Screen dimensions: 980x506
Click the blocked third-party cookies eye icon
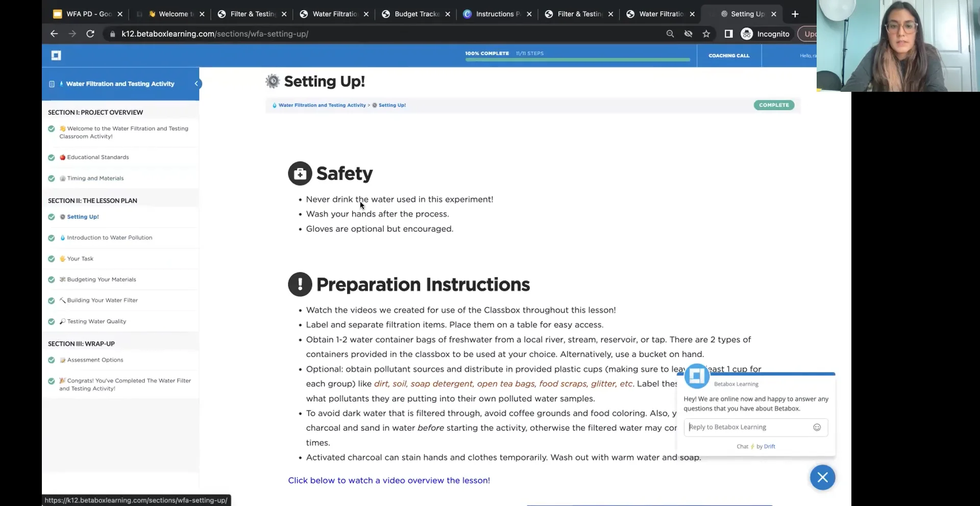[688, 34]
